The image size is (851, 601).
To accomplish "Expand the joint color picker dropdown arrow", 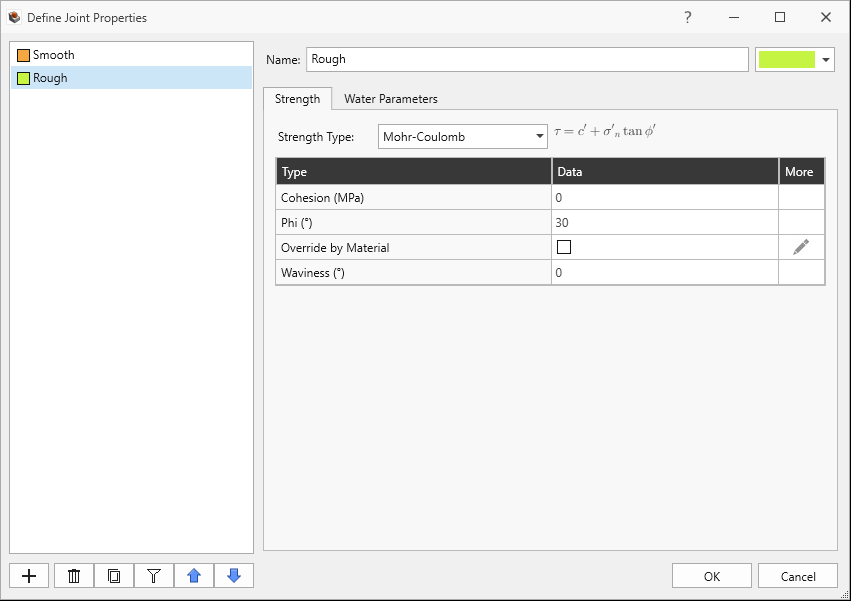I will [x=825, y=60].
